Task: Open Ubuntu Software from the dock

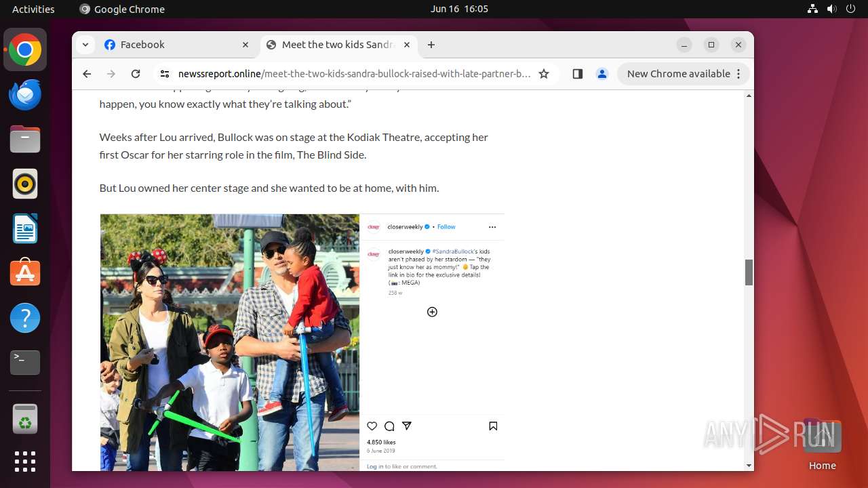Action: (25, 273)
